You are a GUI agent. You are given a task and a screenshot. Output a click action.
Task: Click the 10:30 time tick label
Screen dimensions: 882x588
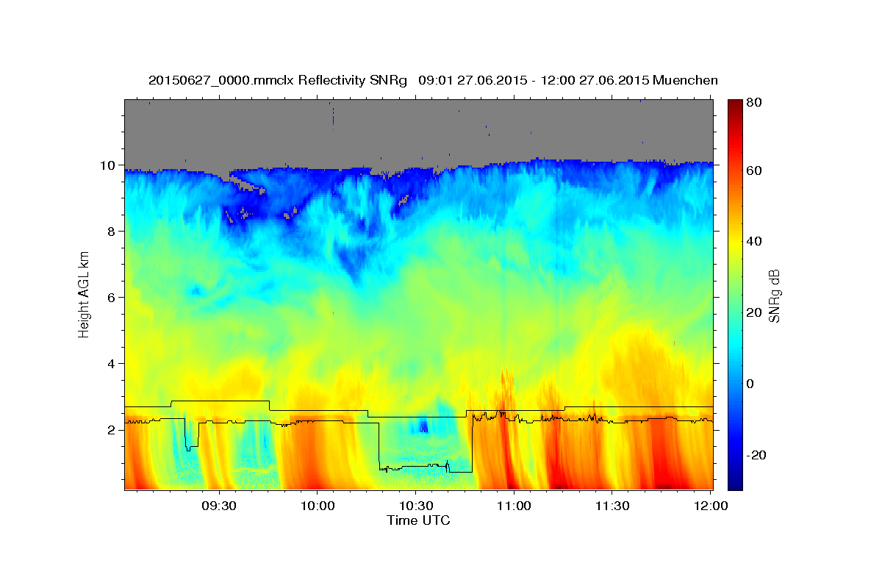click(415, 506)
